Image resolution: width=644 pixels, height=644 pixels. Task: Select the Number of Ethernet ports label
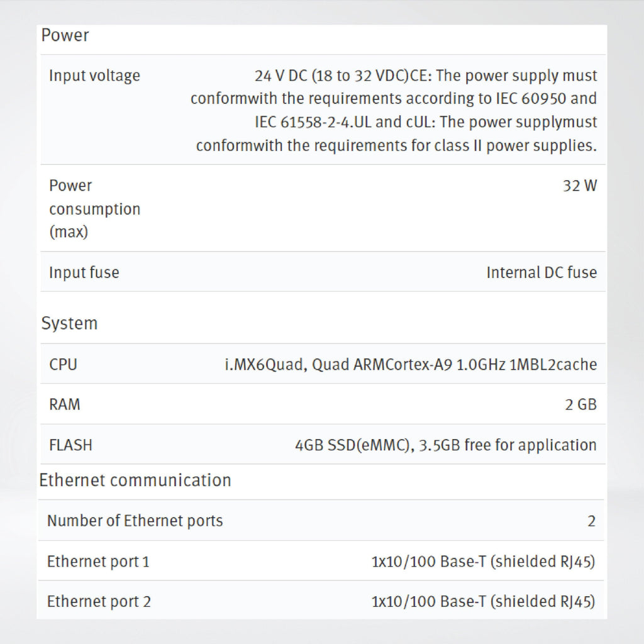(x=135, y=521)
